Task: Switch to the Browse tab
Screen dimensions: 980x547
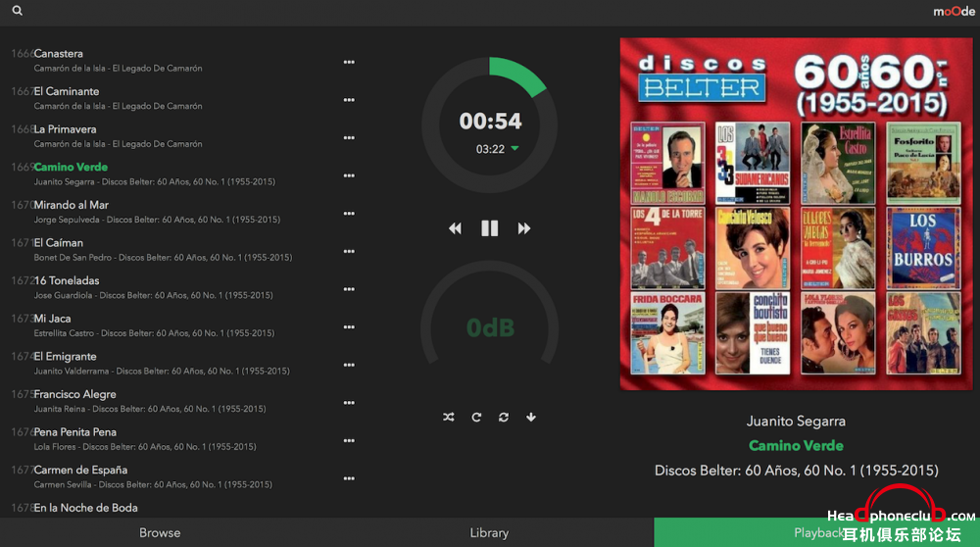Action: pyautogui.click(x=160, y=532)
